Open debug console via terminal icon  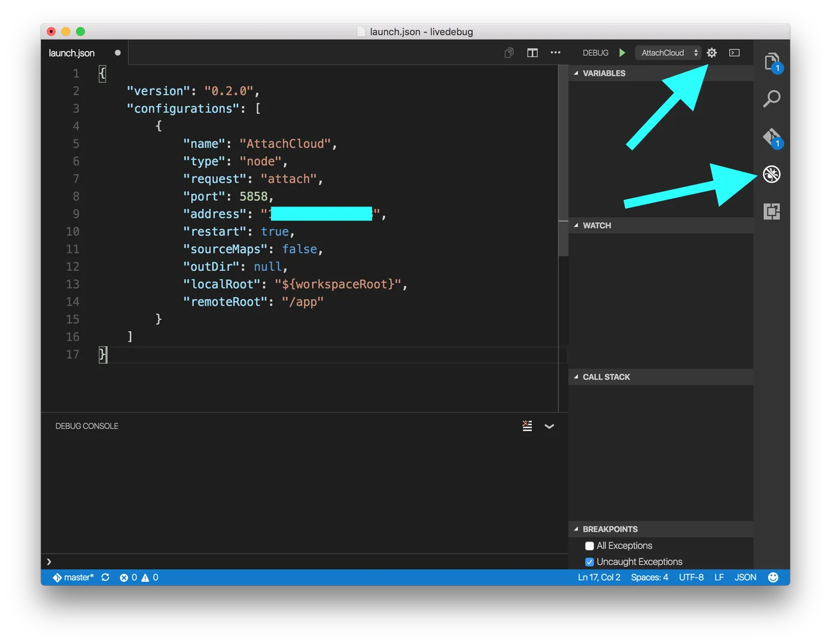pos(734,53)
